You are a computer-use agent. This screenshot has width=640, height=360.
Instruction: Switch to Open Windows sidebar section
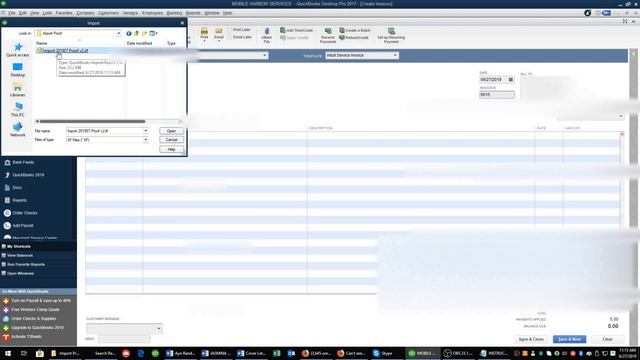(x=20, y=273)
